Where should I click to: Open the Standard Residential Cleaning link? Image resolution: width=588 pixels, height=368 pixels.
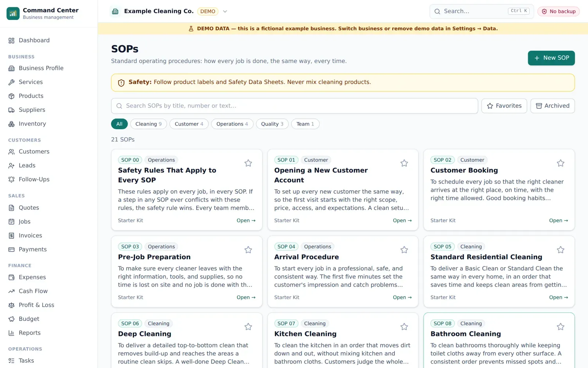pos(558,297)
